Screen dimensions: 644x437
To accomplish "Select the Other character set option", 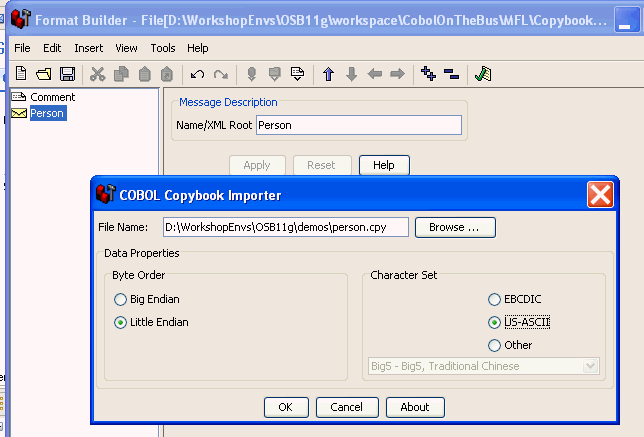I will [x=494, y=345].
